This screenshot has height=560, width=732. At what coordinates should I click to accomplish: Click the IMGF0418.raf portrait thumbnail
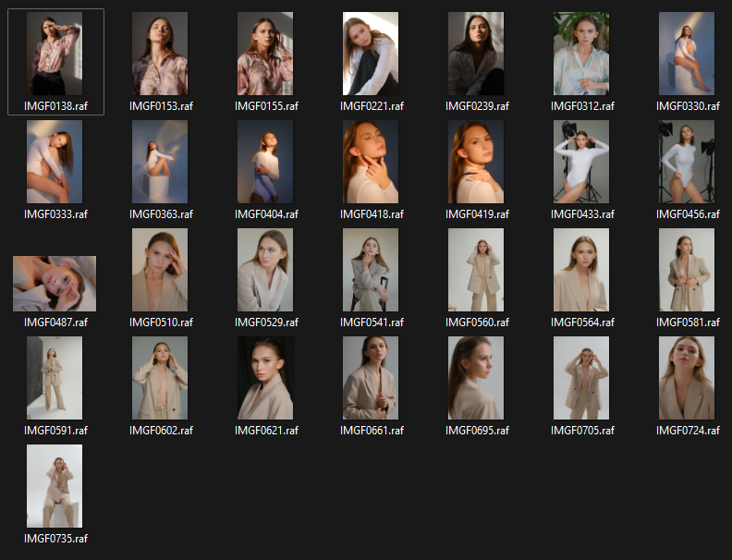pos(371,162)
